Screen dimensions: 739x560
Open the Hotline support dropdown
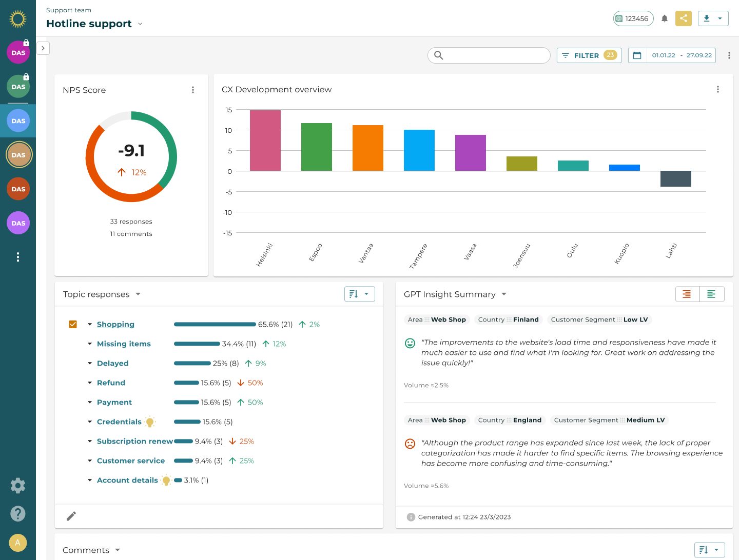coord(140,24)
